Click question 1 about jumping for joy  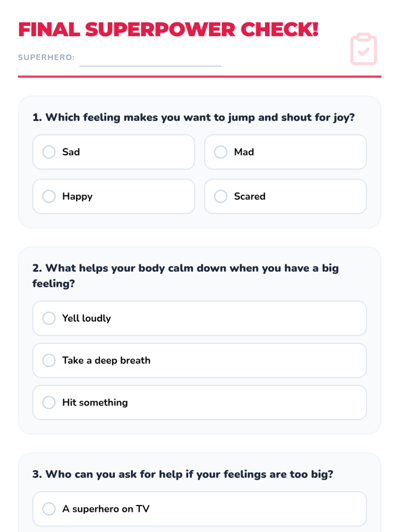point(194,117)
